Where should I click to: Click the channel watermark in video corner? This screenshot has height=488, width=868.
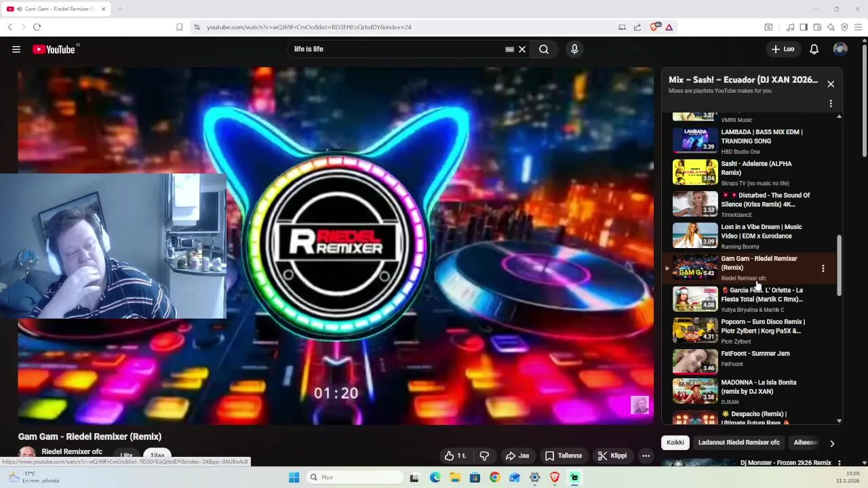click(639, 405)
